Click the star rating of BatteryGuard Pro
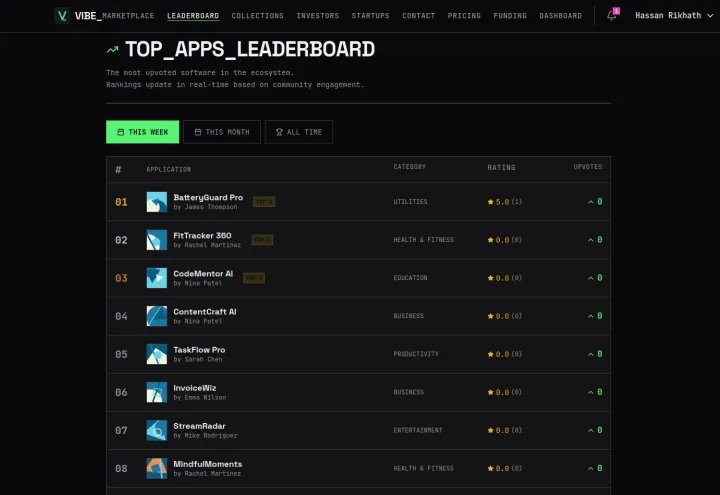The width and height of the screenshot is (720, 495). click(505, 202)
